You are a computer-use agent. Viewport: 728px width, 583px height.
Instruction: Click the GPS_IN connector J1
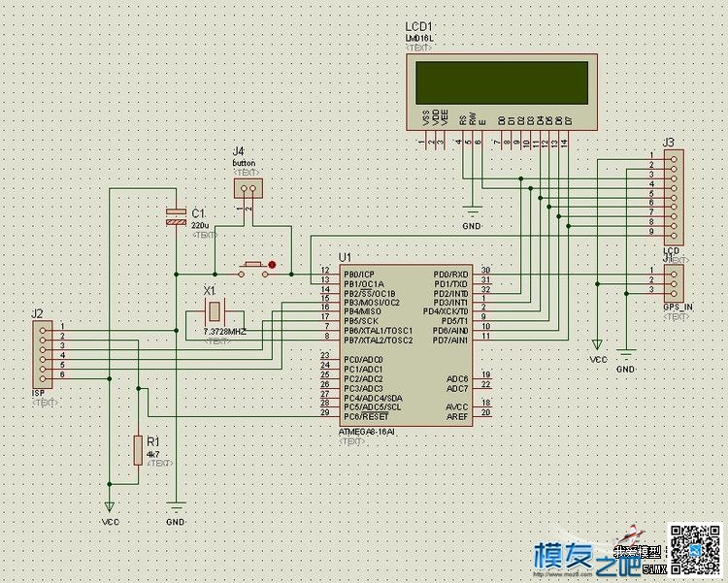[x=674, y=283]
